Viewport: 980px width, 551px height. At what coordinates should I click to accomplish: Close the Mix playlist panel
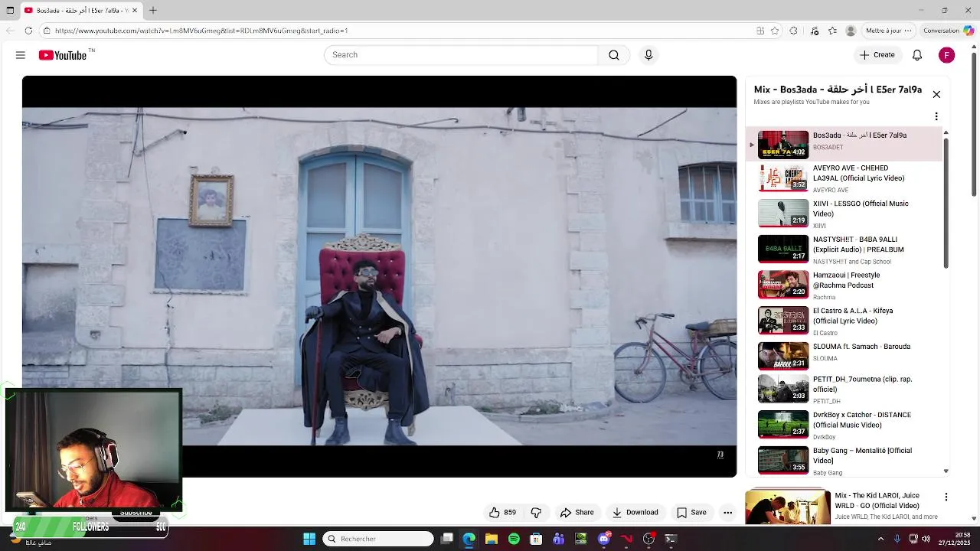pos(936,94)
